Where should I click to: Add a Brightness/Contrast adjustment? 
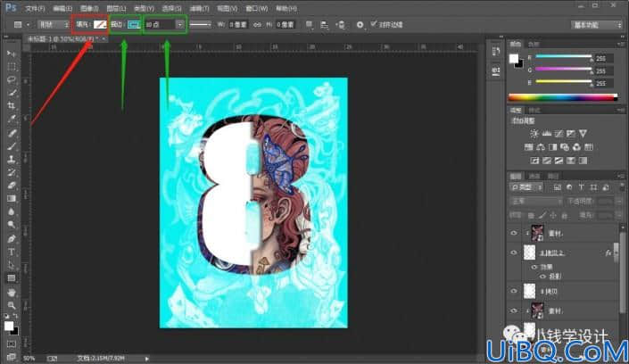click(534, 134)
